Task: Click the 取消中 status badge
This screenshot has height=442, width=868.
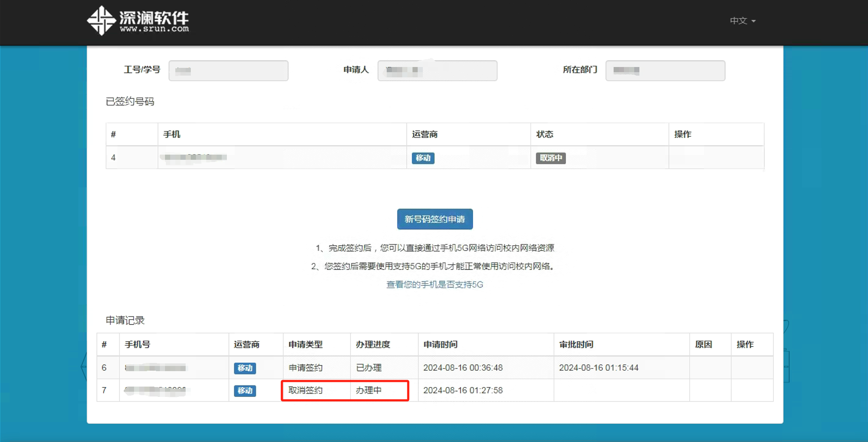Action: tap(550, 158)
